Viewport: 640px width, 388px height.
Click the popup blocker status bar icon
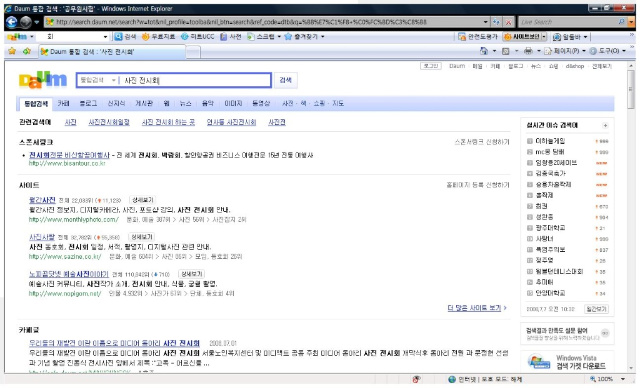tap(416, 379)
